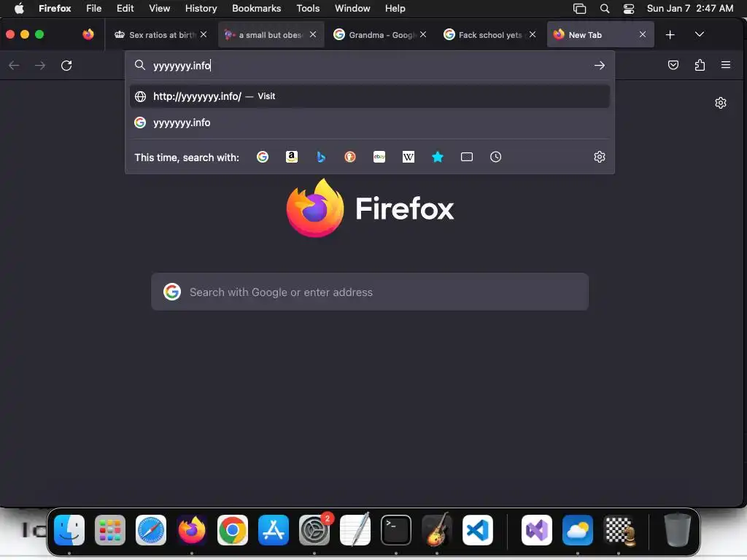Open the File menu
This screenshot has height=560, width=747.
[x=93, y=8]
